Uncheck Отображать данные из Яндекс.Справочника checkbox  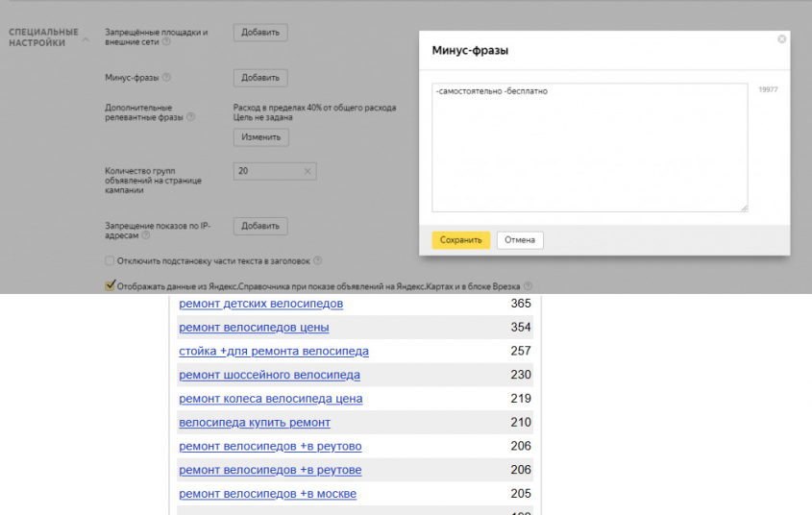(110, 285)
